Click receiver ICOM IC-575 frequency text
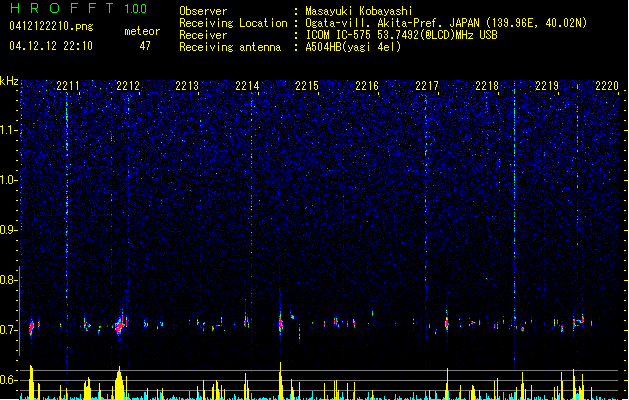 [x=401, y=35]
